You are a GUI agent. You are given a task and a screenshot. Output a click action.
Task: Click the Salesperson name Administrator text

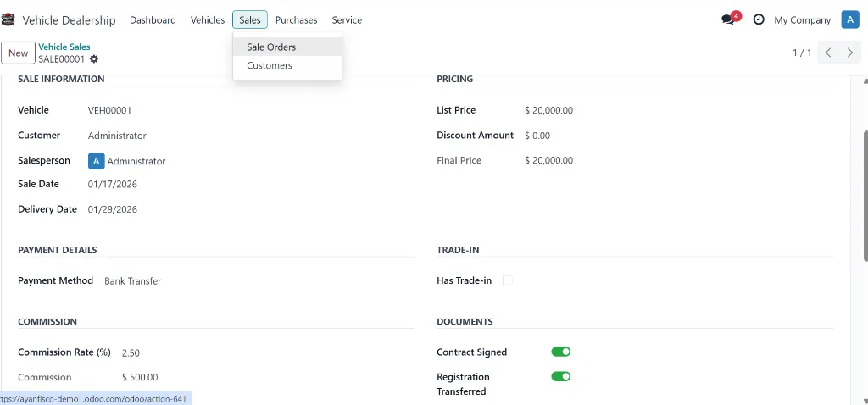(136, 162)
